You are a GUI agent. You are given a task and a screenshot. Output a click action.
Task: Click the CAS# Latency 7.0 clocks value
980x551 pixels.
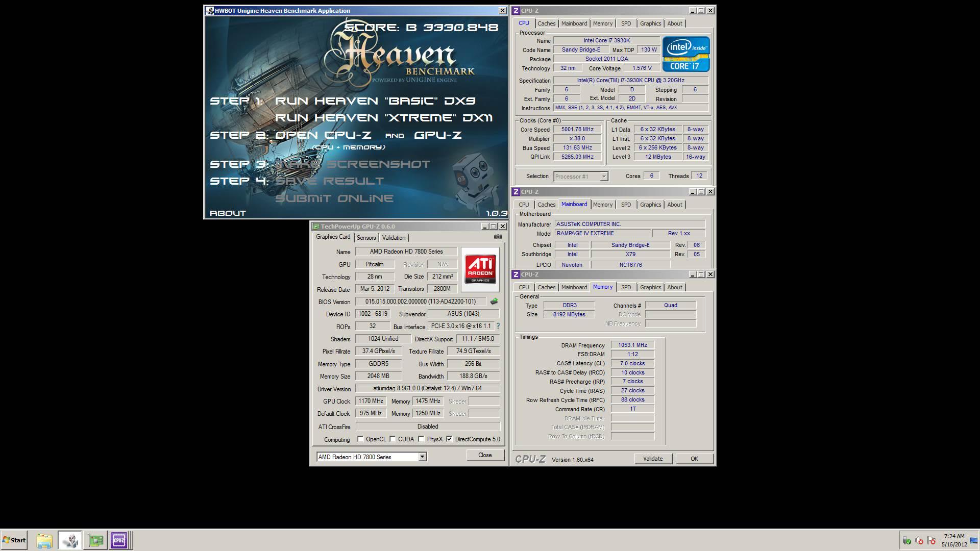point(632,364)
